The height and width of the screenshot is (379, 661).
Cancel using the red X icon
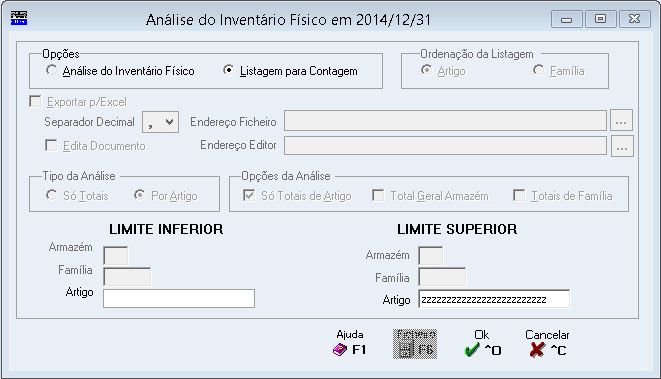click(x=537, y=349)
